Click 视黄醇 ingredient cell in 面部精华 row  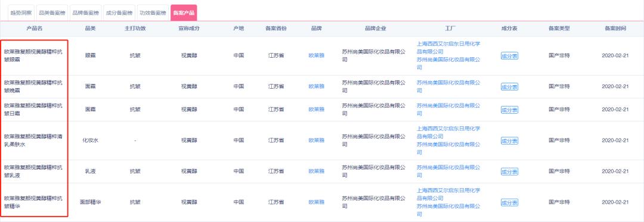pyautogui.click(x=189, y=202)
